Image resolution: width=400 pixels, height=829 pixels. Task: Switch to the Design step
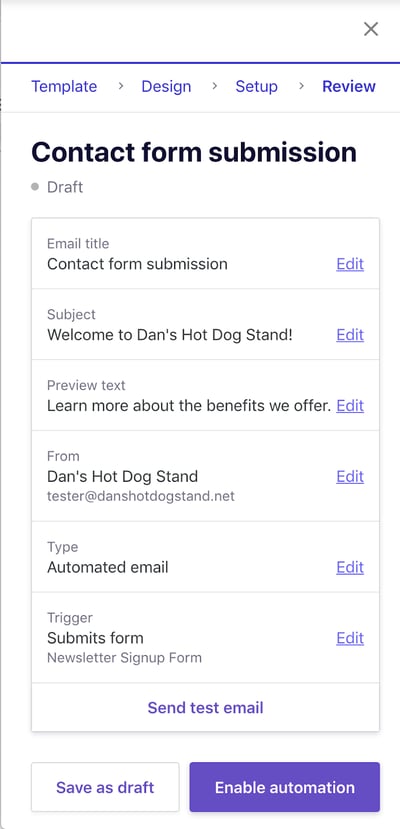166,86
